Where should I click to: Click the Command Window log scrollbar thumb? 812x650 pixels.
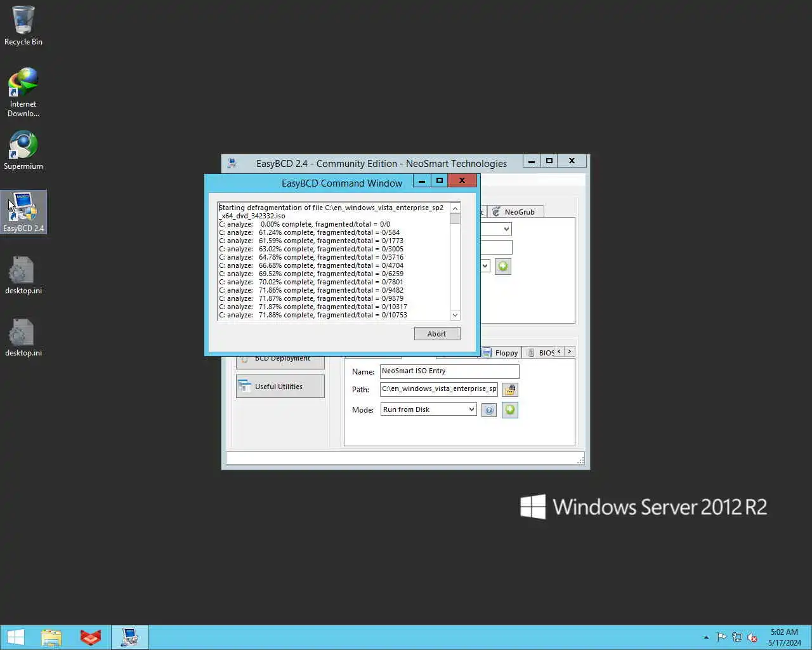click(455, 219)
